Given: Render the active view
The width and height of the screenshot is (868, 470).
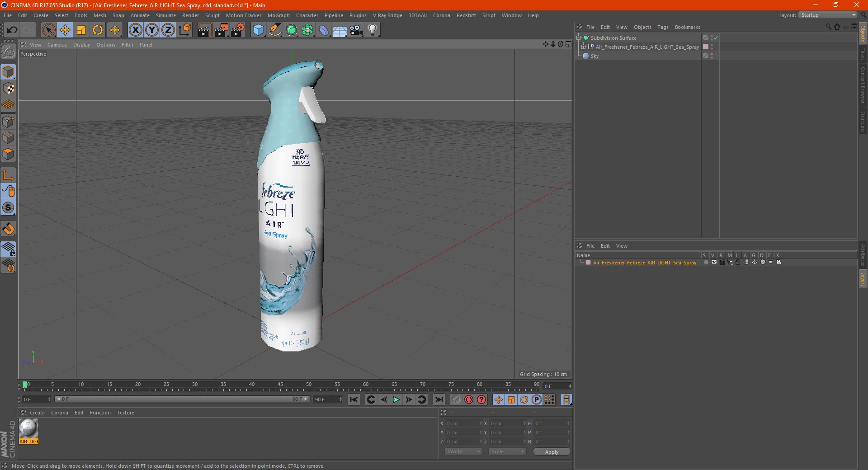Looking at the screenshot, I should pos(204,30).
